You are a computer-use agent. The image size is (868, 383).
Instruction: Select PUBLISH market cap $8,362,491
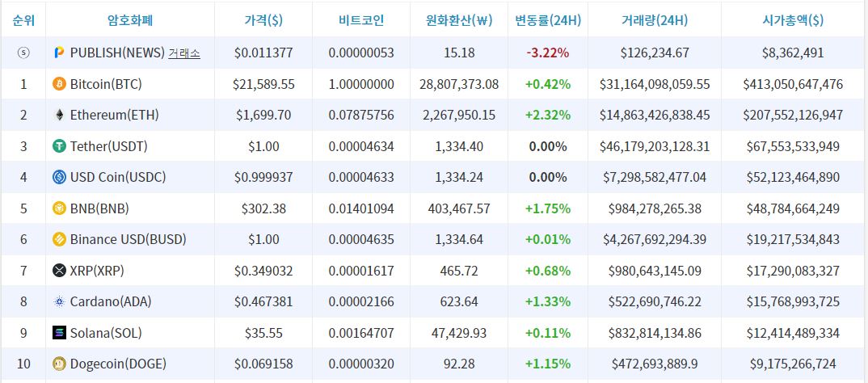pyautogui.click(x=794, y=53)
